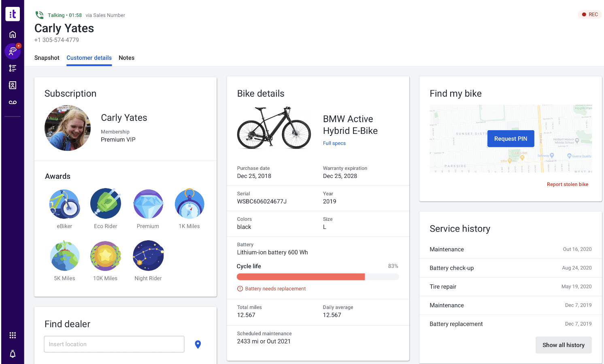Open the Maintenance entry from Oct 16, 2020
Viewport: 604px width, 364px height.
click(511, 250)
